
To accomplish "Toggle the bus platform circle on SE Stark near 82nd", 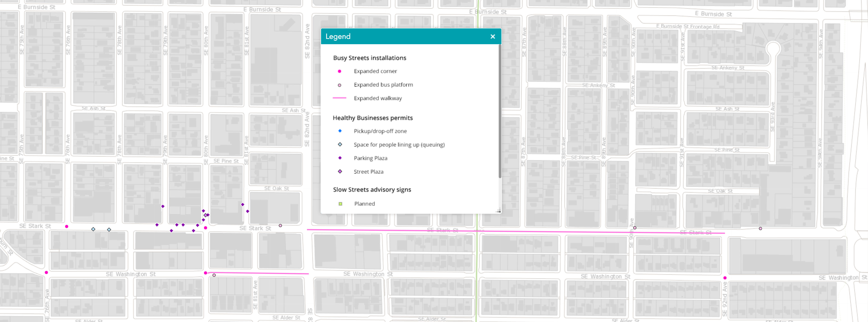I will tap(281, 225).
